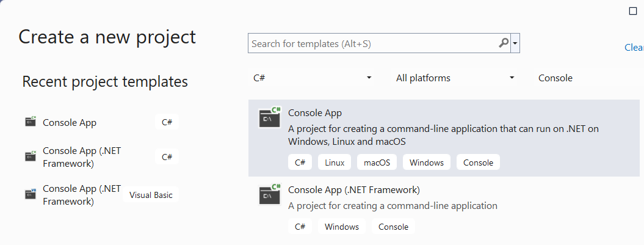Viewport: 644px width, 245px height.
Task: Click the Console tag under .NET Framework result
Action: point(394,227)
